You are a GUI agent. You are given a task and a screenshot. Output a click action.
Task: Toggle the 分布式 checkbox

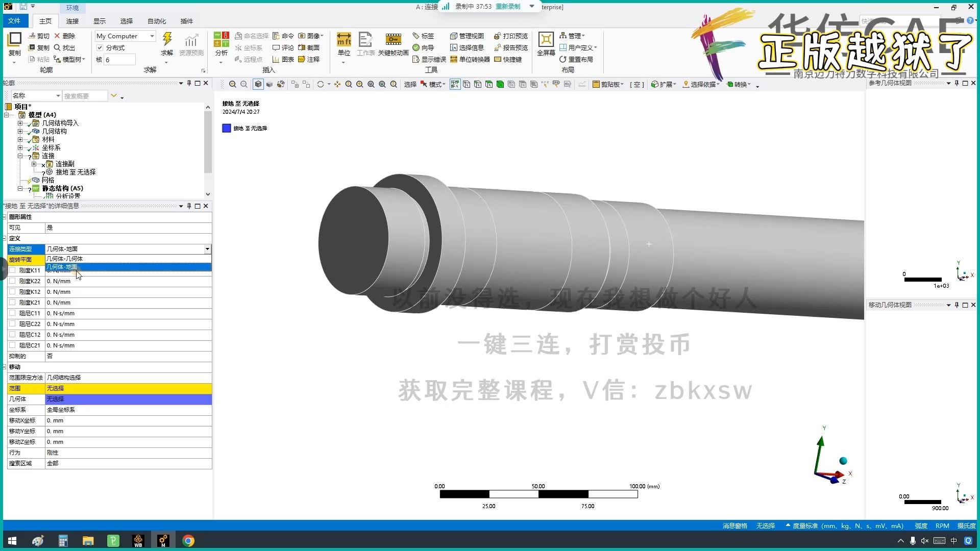(100, 48)
